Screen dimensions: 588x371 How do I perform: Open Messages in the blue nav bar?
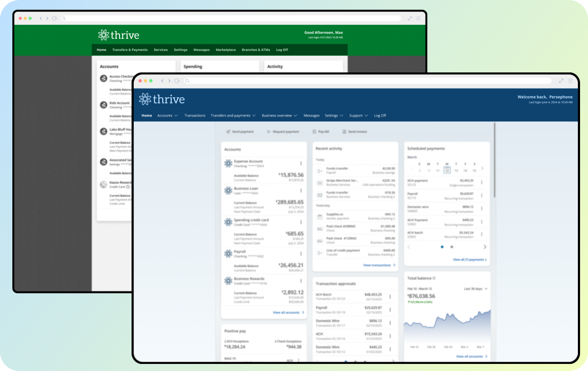coord(312,116)
